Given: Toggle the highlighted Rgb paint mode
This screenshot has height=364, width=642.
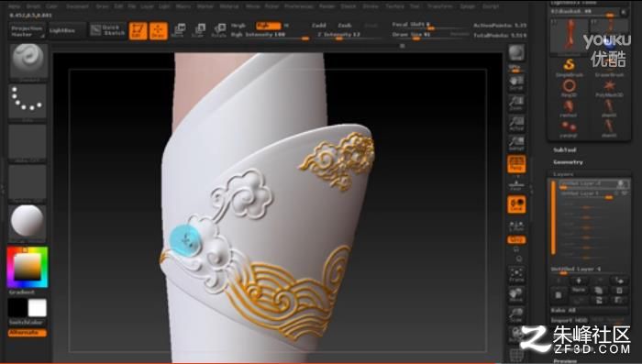Looking at the screenshot, I should click(x=268, y=26).
